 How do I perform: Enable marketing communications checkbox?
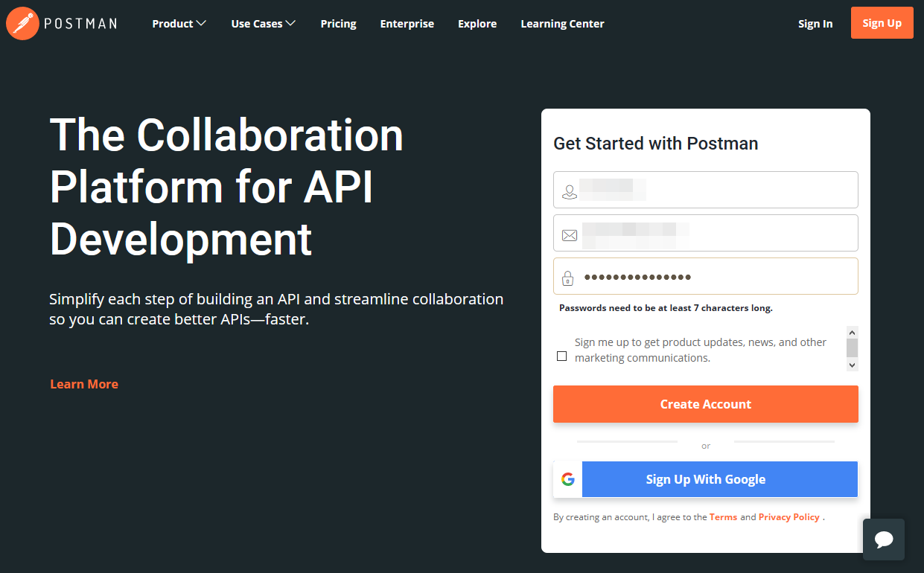point(561,356)
